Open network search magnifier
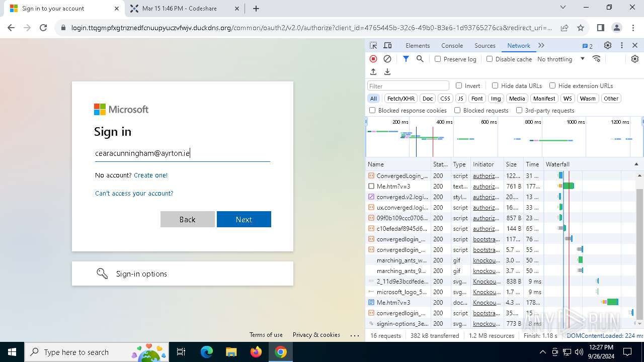The image size is (644, 362). click(x=420, y=59)
